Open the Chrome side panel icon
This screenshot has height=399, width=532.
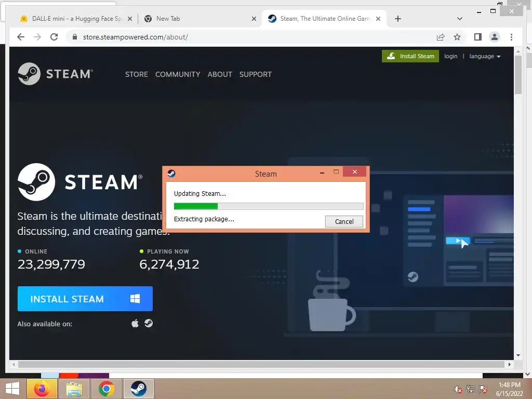coord(478,37)
